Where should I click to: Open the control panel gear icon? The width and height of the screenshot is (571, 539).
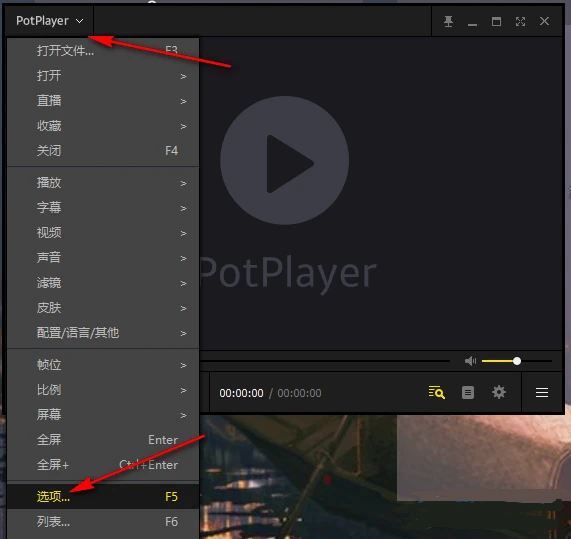pos(499,392)
